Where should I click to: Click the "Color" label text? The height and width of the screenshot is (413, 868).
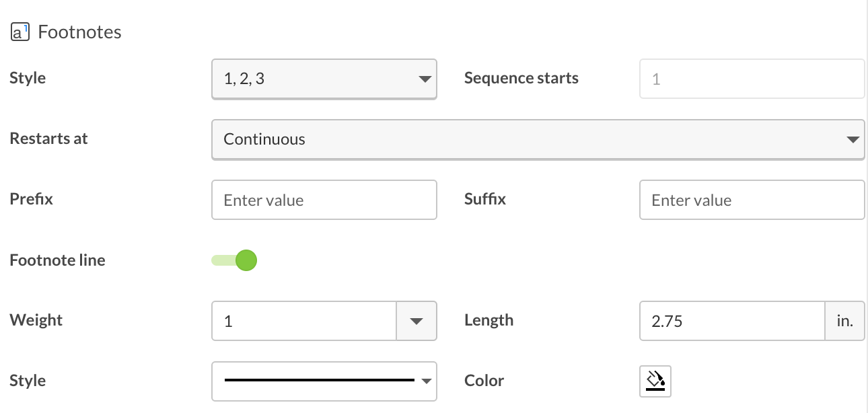[484, 381]
